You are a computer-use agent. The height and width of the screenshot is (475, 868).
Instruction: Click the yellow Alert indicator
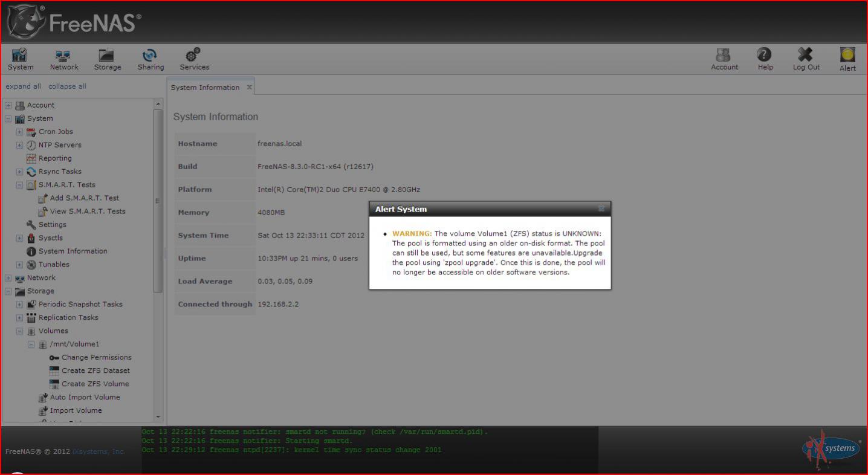point(847,55)
